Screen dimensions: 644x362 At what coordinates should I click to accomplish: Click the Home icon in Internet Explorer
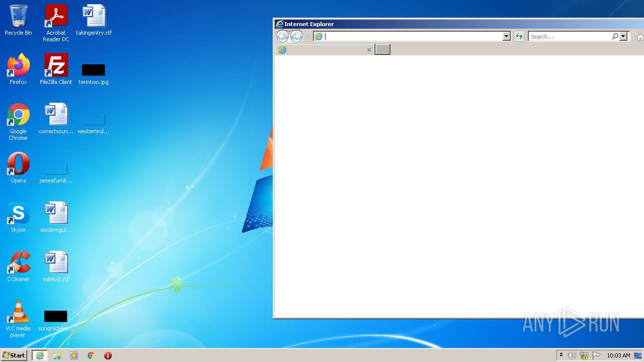tap(640, 37)
